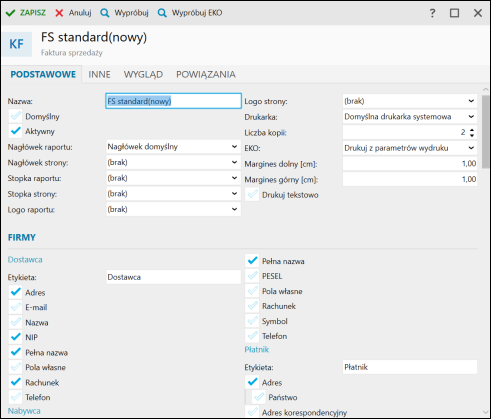491x419 pixels.
Task: Decrease Liczba kopii with the down arrow
Action: 472,135
